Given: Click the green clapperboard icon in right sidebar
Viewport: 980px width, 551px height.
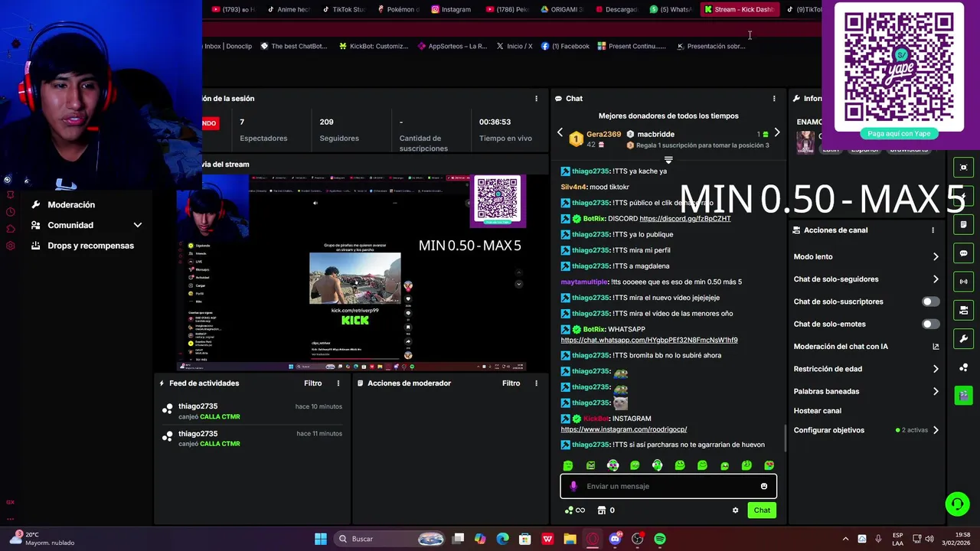Looking at the screenshot, I should click(x=963, y=396).
